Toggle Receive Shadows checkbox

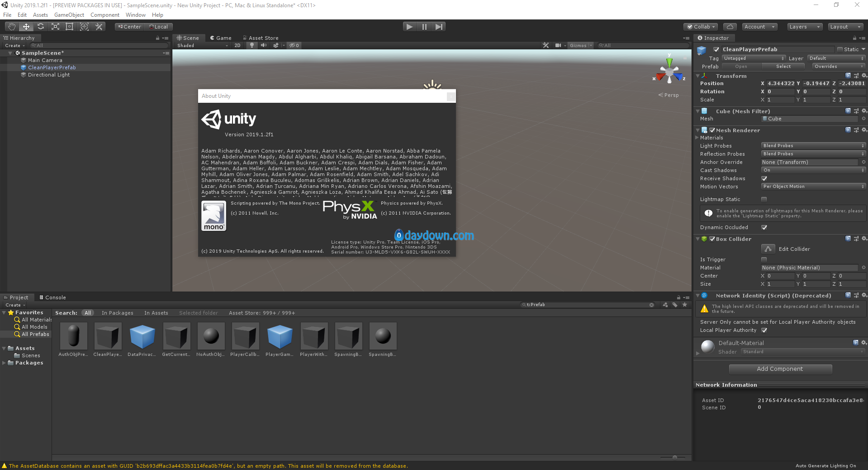pos(764,178)
